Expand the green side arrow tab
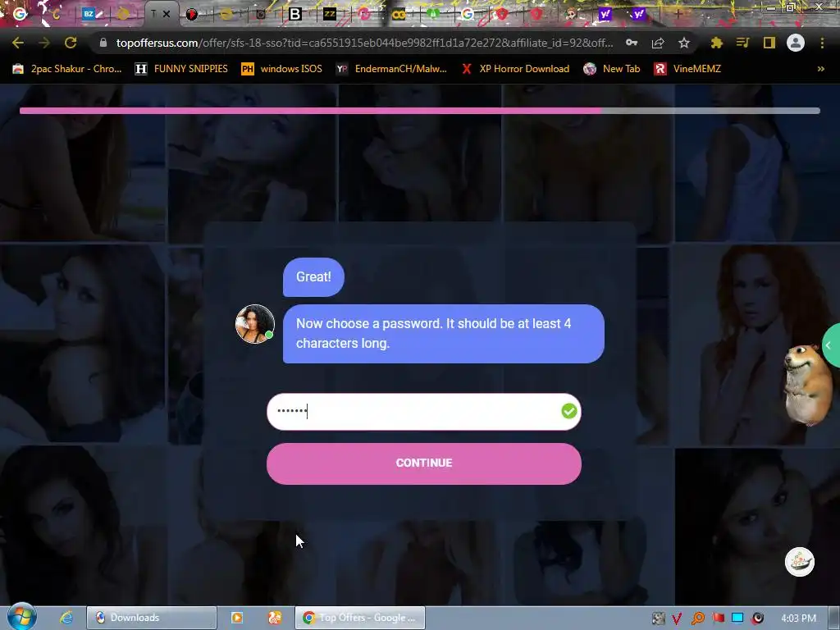 coord(831,345)
